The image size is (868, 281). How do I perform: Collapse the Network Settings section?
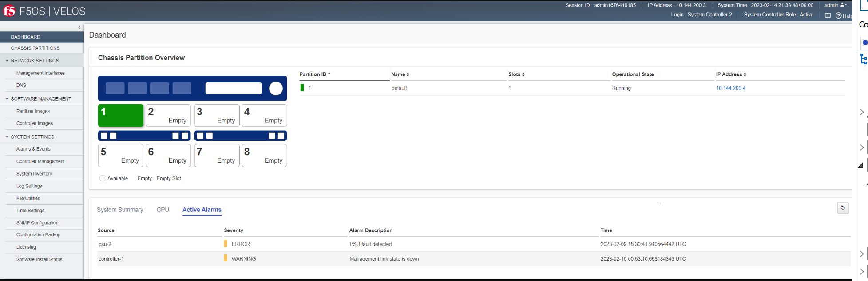7,61
